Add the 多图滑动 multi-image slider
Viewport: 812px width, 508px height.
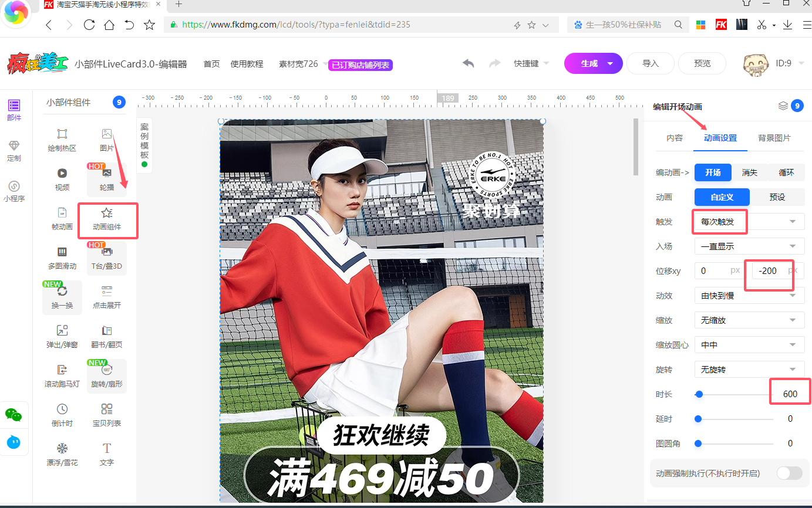(x=62, y=258)
